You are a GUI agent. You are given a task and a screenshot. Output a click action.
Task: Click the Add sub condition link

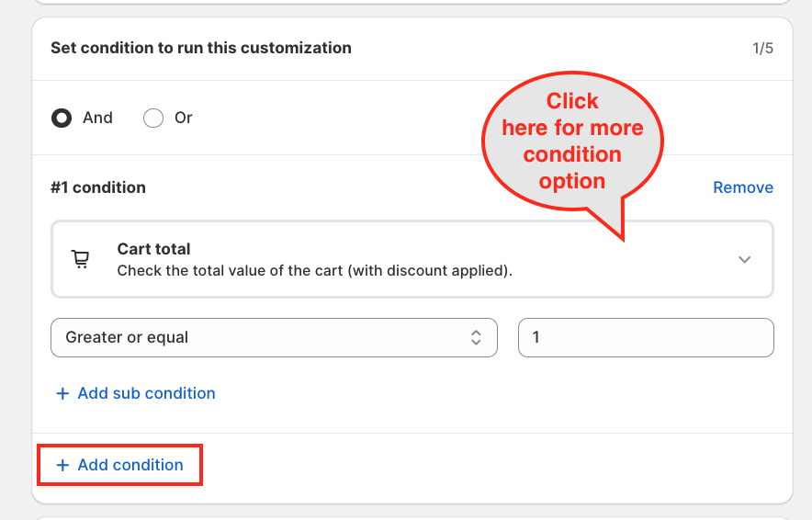[146, 393]
